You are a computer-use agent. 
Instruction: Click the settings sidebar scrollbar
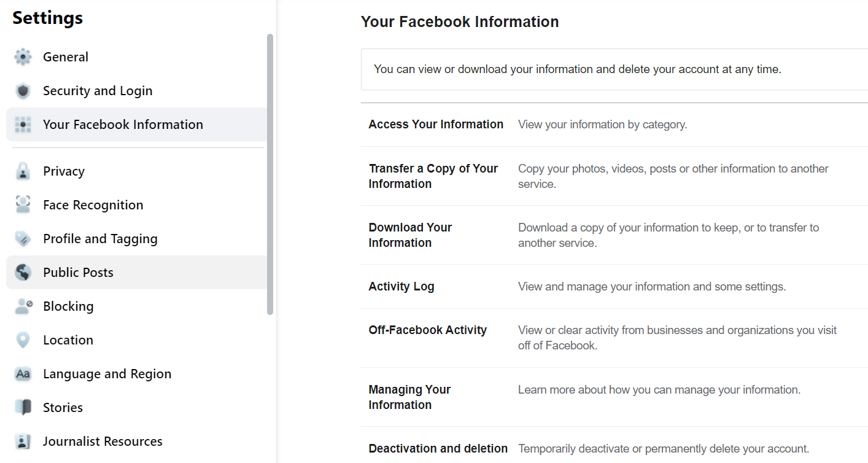[x=270, y=174]
